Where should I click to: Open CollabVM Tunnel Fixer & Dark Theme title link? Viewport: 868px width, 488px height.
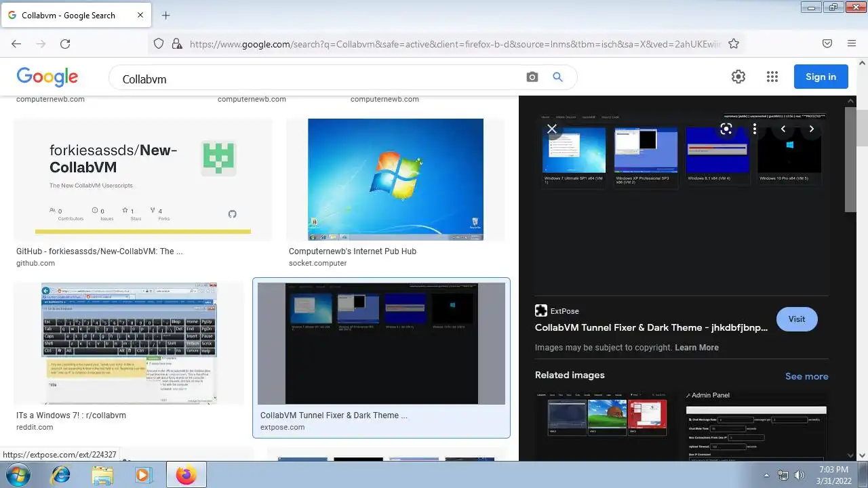(651, 327)
